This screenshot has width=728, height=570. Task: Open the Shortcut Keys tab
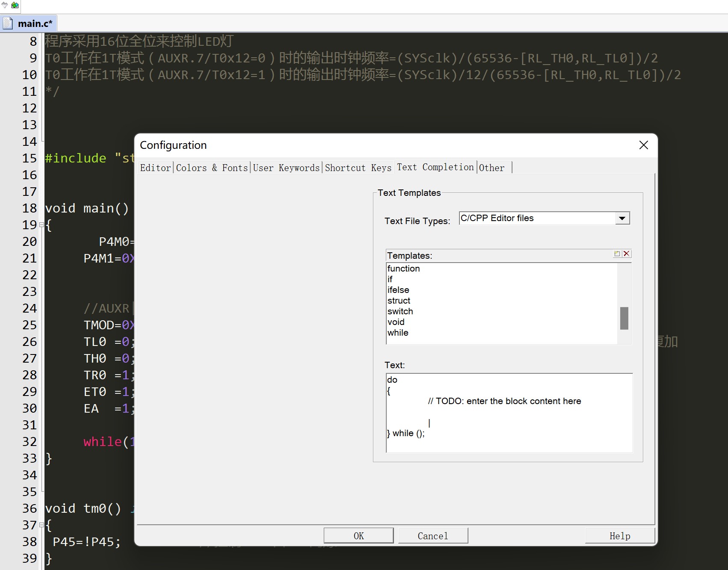358,168
